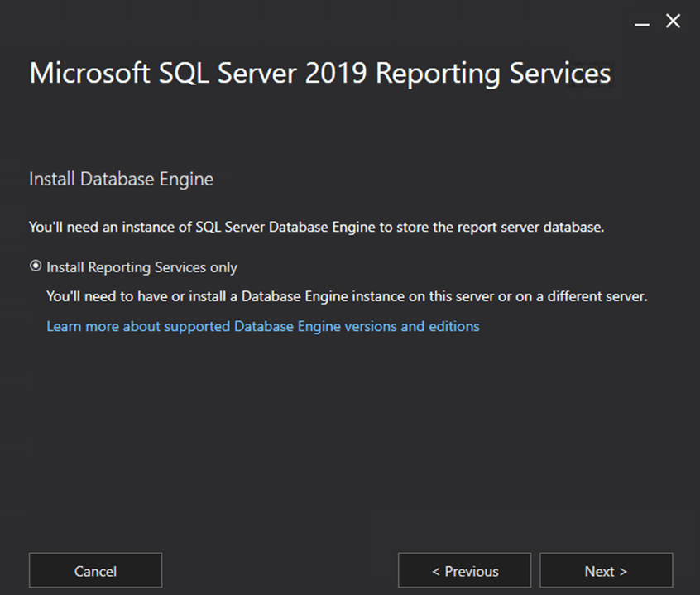Click the empty title bar area left of minimize
The height and width of the screenshot is (595, 700).
pos(331,22)
